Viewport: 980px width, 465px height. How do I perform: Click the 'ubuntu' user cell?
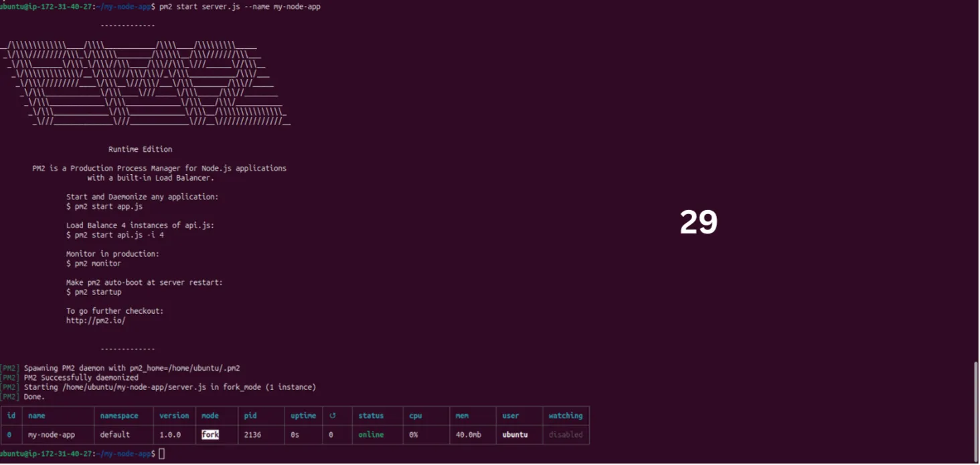tap(515, 435)
